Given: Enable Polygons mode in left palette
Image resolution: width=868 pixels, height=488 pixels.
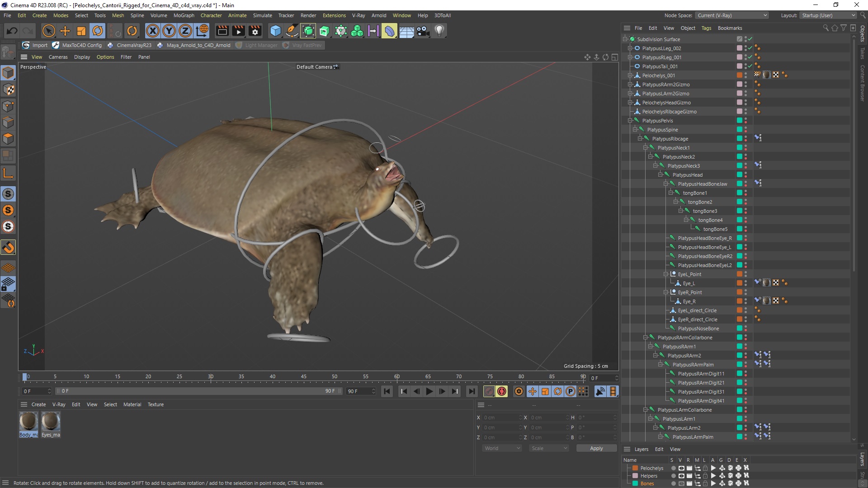Looking at the screenshot, I should pyautogui.click(x=8, y=139).
